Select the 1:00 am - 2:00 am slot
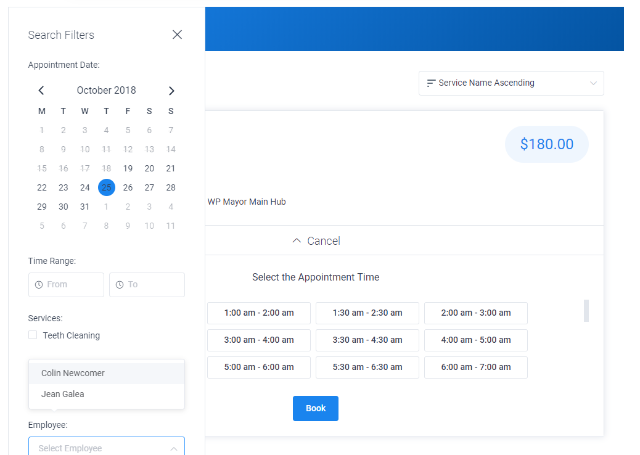 259,313
